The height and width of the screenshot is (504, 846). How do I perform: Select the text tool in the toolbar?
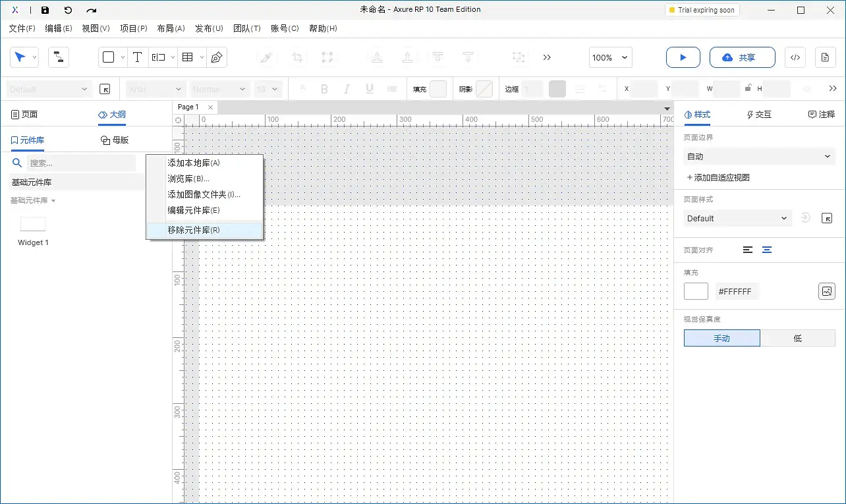point(137,57)
